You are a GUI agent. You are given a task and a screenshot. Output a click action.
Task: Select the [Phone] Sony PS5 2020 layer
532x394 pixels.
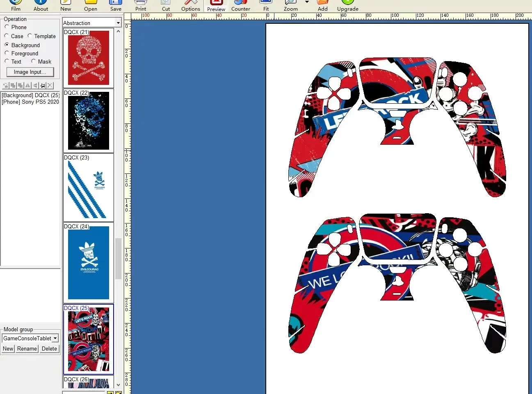point(30,102)
